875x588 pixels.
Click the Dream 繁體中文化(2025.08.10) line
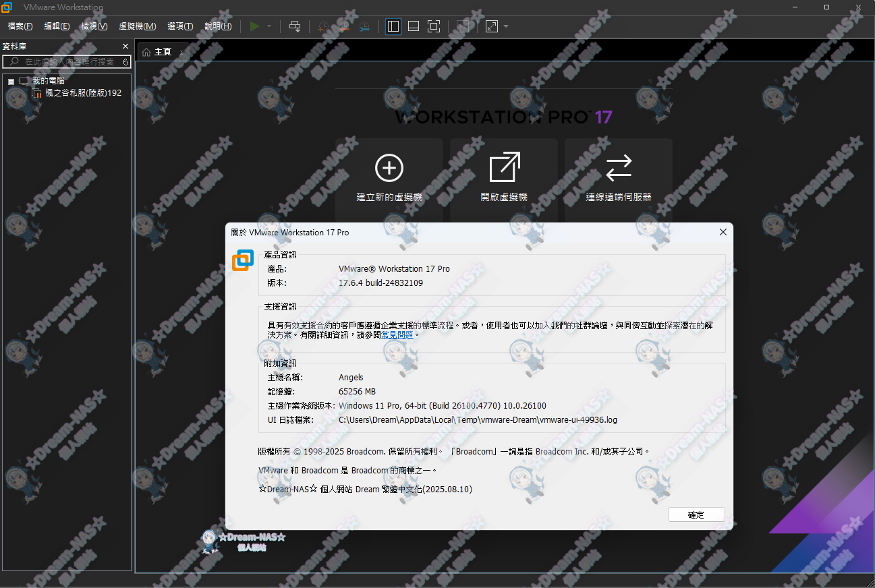[x=365, y=489]
